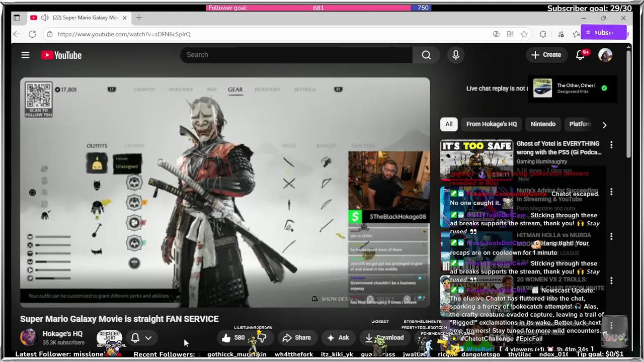Go back with the browser back arrow
Viewport: 644px width, 362px height.
(17, 34)
